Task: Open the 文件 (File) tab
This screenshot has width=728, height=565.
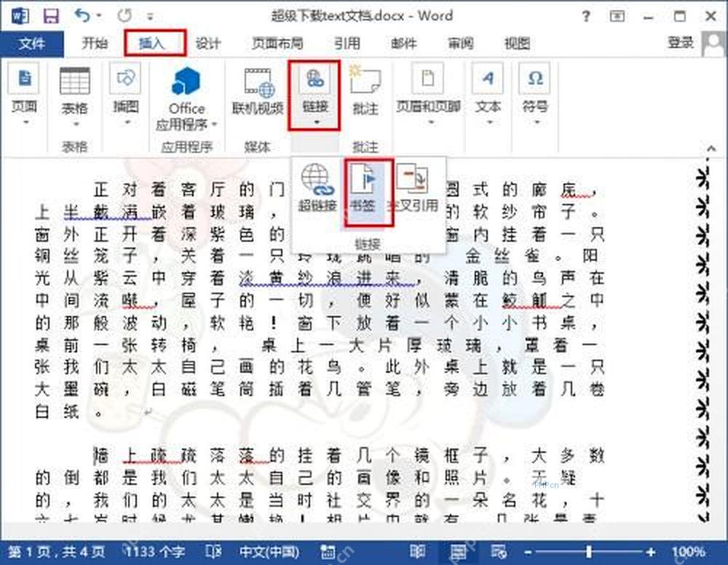Action: 31,44
